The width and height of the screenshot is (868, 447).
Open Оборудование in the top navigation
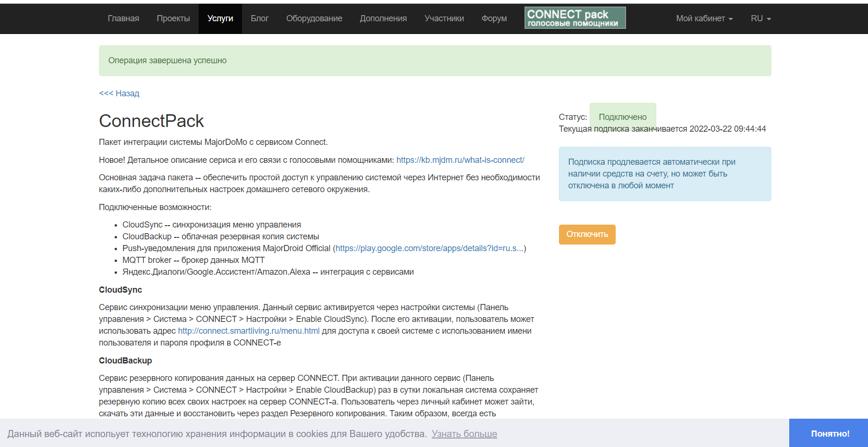[x=314, y=18]
